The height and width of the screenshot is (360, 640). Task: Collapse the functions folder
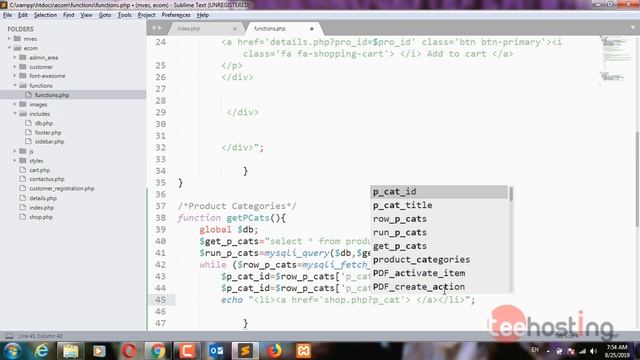(x=15, y=86)
